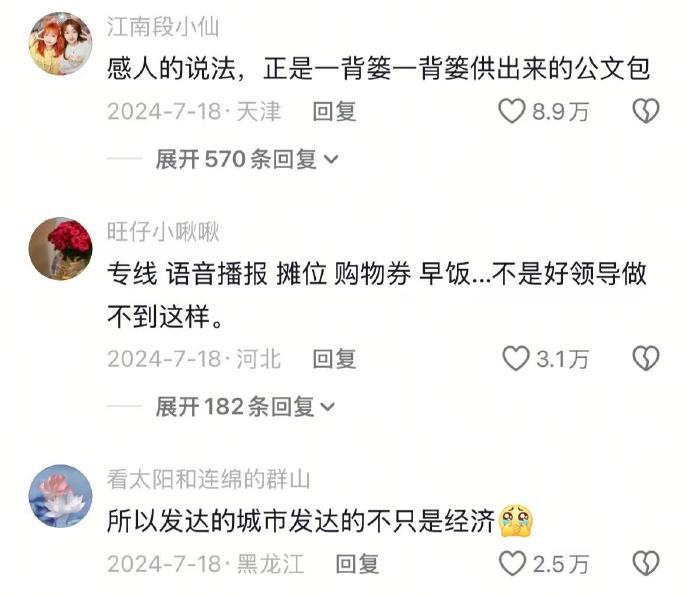690x594 pixels.
Task: Reply to the Heilongjiang user's comment
Action: 357,564
